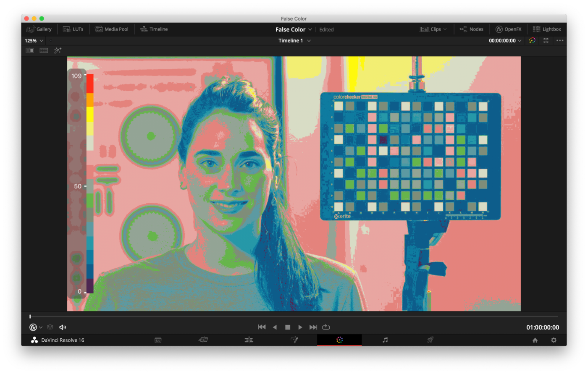This screenshot has width=588, height=374.
Task: Show the LUTs browser
Action: (73, 29)
